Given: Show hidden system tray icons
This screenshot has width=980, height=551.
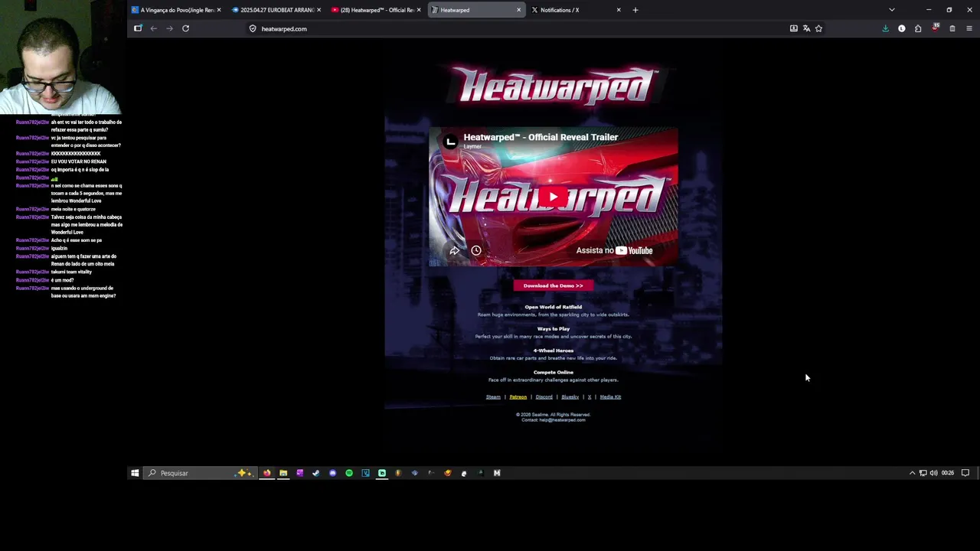Looking at the screenshot, I should click(912, 473).
